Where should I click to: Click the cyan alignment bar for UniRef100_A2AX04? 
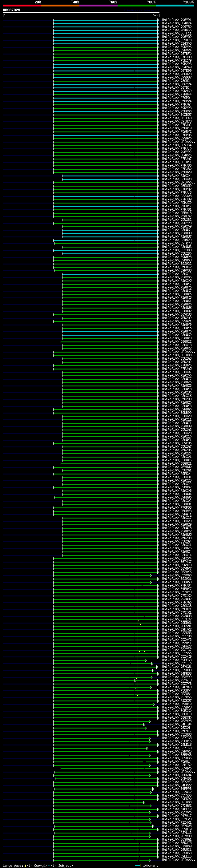pyautogui.click(x=110, y=176)
